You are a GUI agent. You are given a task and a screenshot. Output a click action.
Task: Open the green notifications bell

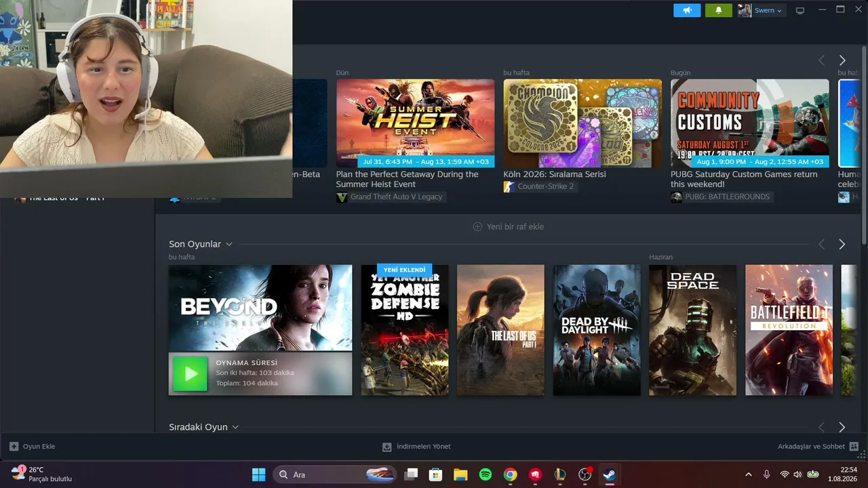tap(719, 10)
